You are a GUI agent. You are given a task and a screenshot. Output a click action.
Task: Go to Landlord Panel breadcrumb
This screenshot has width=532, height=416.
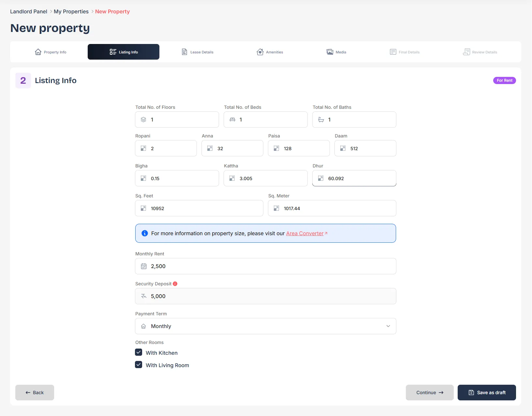[x=29, y=11]
